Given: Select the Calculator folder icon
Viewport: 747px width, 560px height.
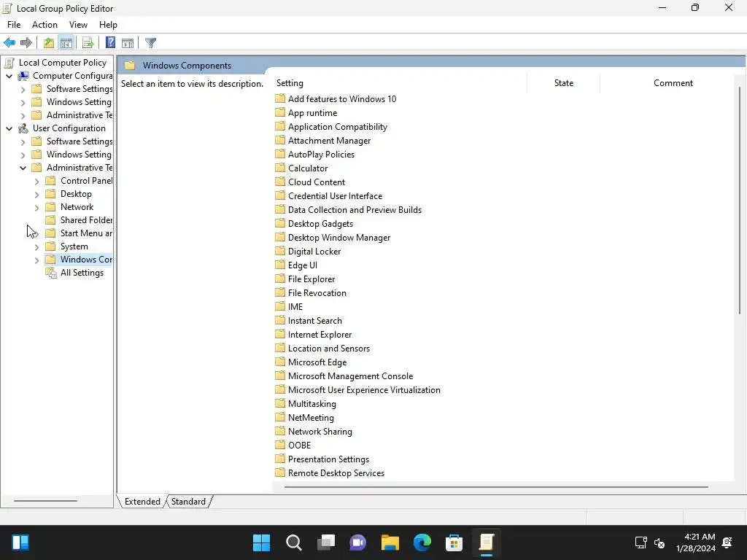Looking at the screenshot, I should coord(280,168).
